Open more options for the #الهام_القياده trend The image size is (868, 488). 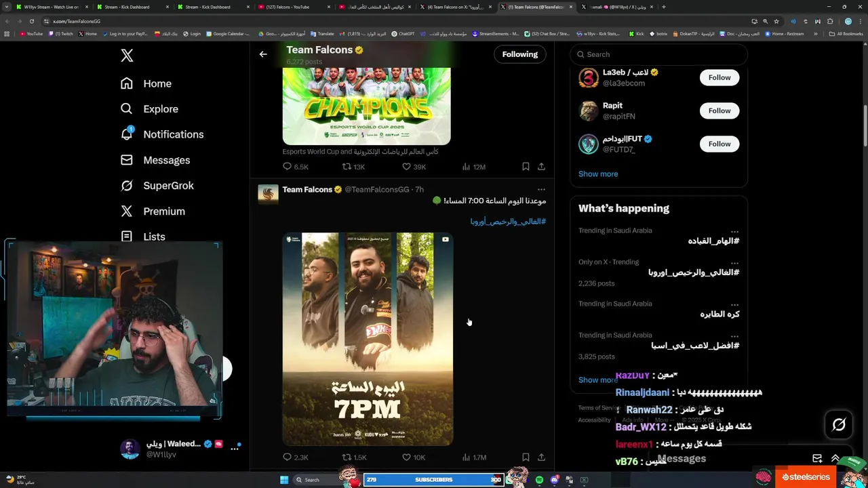[x=734, y=232]
